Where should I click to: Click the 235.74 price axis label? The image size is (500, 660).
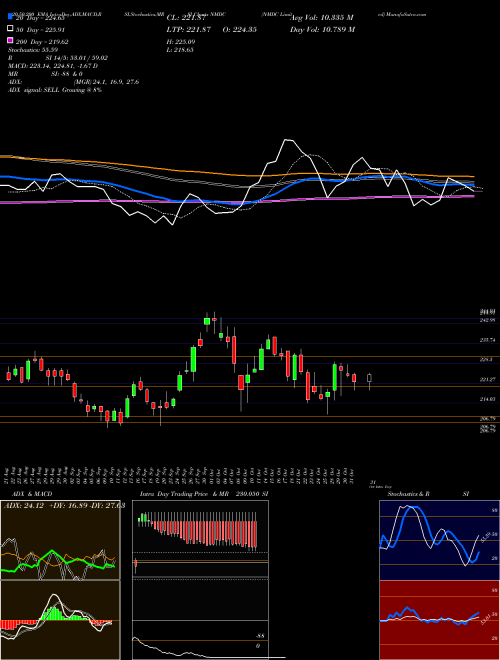coord(487,340)
